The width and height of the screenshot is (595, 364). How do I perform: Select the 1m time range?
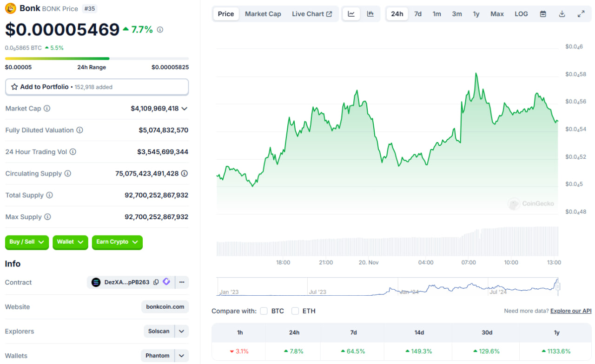pos(437,14)
